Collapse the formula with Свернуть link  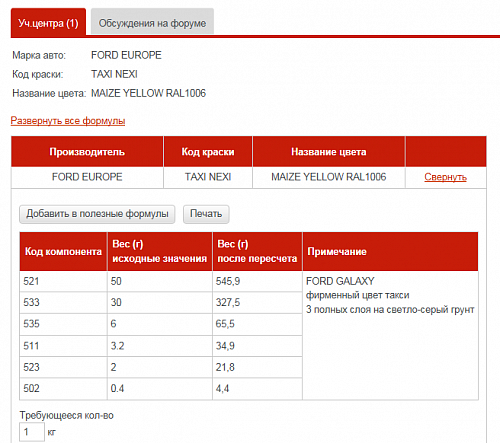click(445, 177)
